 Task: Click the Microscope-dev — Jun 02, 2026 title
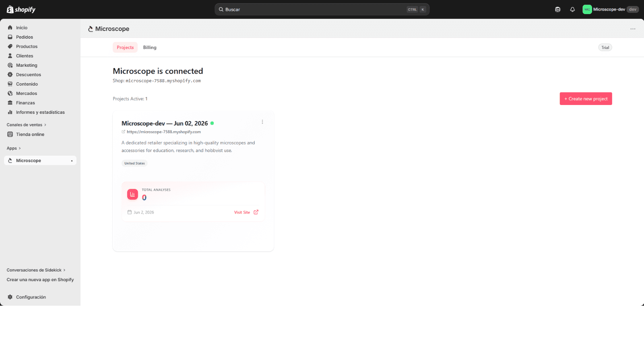(x=165, y=123)
